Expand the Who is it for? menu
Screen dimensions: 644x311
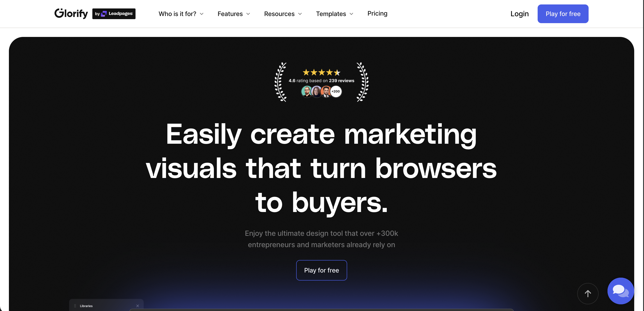(181, 14)
